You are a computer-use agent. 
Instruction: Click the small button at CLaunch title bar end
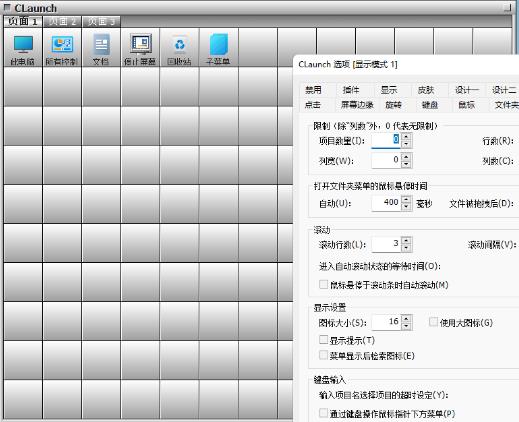tap(508, 7)
